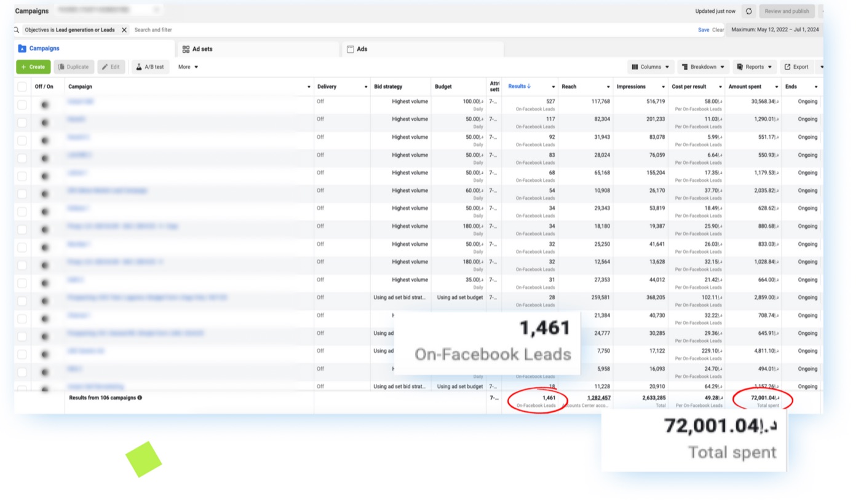Select checkbox of row with 117 results
This screenshot has width=861, height=504.
click(x=22, y=122)
